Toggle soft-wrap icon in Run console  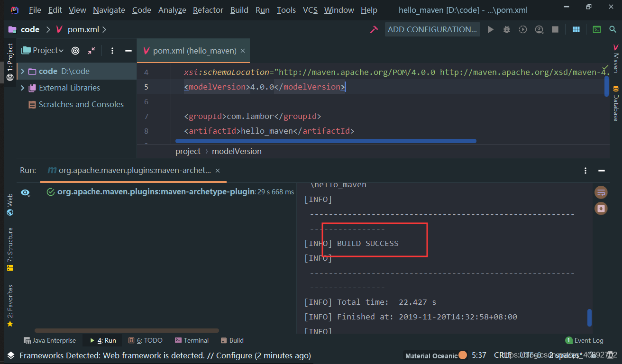(x=601, y=192)
